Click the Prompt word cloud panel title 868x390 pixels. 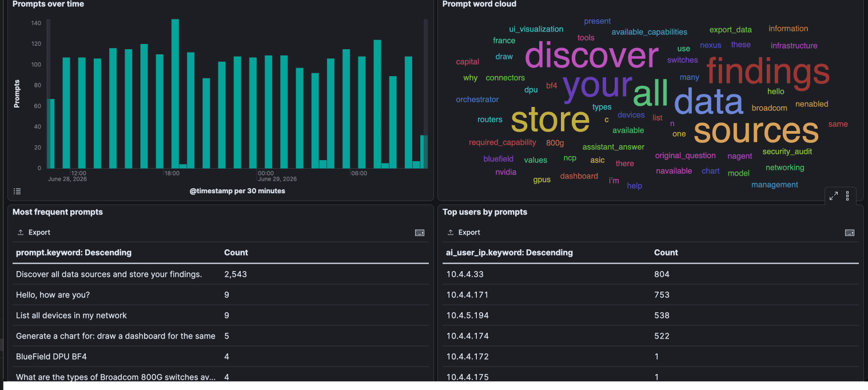[x=479, y=4]
